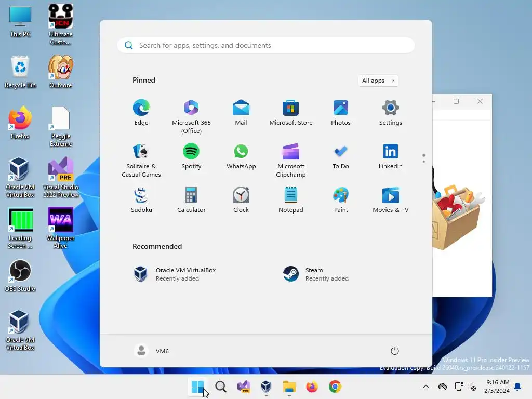532x399 pixels.
Task: Select Oracle VM VirtualBox icon below OBS Studio
Action: pyautogui.click(x=20, y=330)
